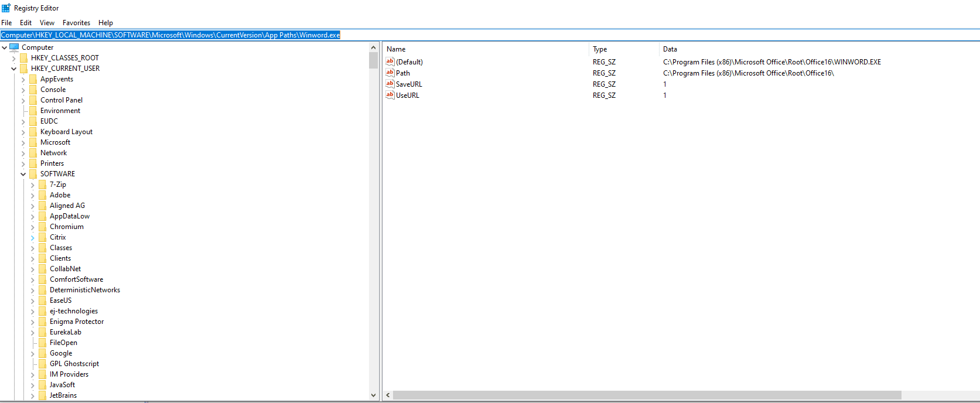
Task: Collapse the Computer root node
Action: pyautogui.click(x=5, y=47)
